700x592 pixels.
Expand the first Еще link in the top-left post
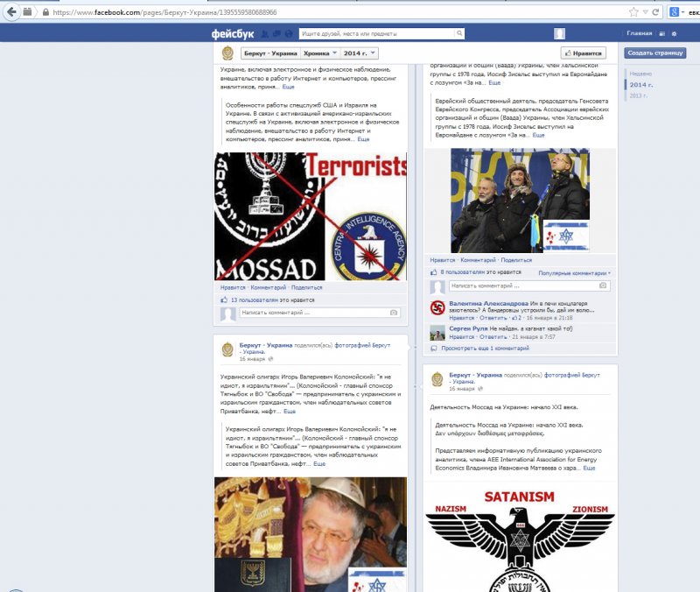[x=289, y=87]
